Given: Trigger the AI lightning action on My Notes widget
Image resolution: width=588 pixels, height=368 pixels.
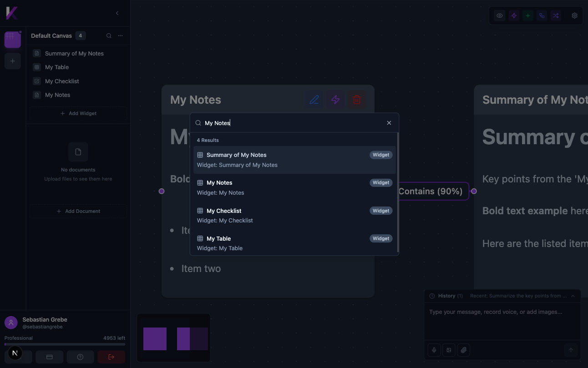Looking at the screenshot, I should click(335, 99).
